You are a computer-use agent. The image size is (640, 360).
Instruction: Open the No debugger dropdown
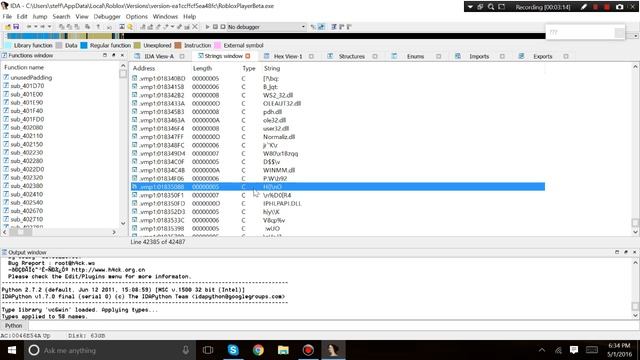coord(303,27)
